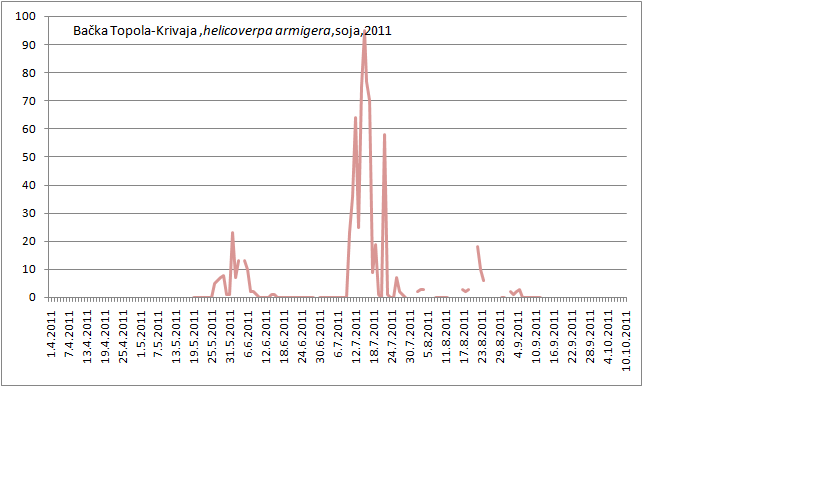Screen dimensions: 819x484
Task: Click the x-axis date 5.8.2011
Action: (x=428, y=340)
